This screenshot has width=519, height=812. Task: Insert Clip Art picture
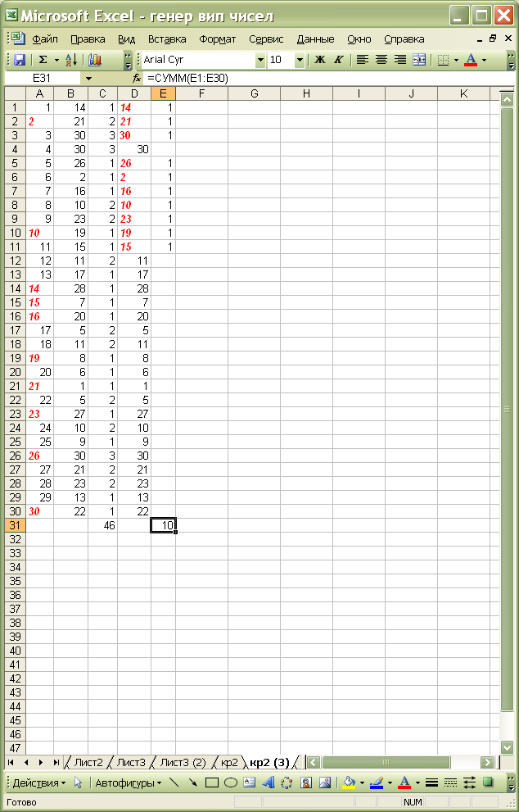(x=306, y=783)
